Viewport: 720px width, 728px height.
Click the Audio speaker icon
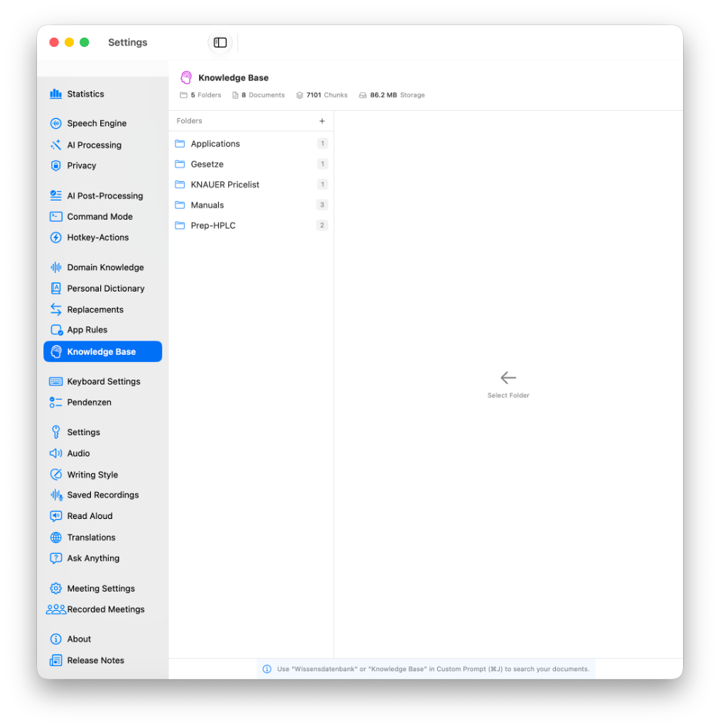pos(55,454)
